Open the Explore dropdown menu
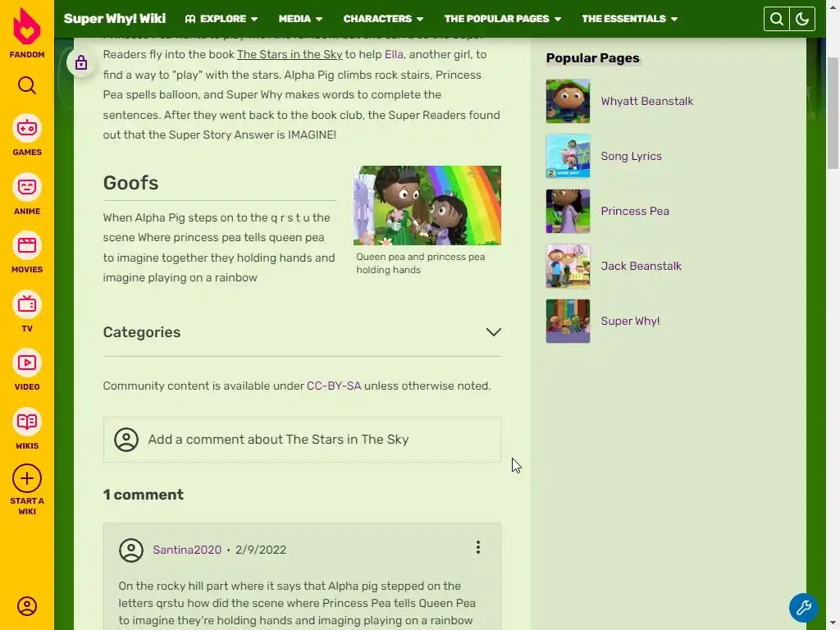840x630 pixels. coord(221,19)
